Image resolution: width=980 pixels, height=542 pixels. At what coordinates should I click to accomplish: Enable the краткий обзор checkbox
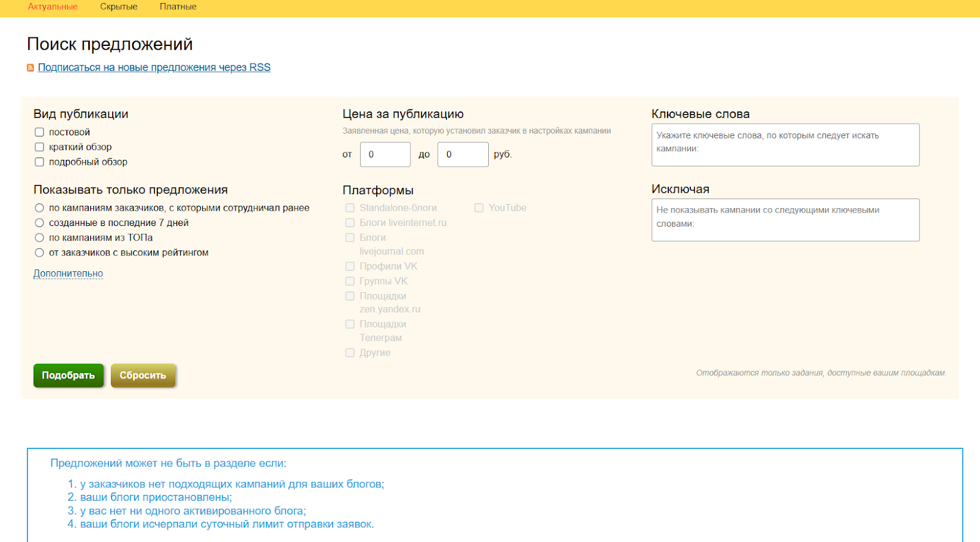point(40,147)
